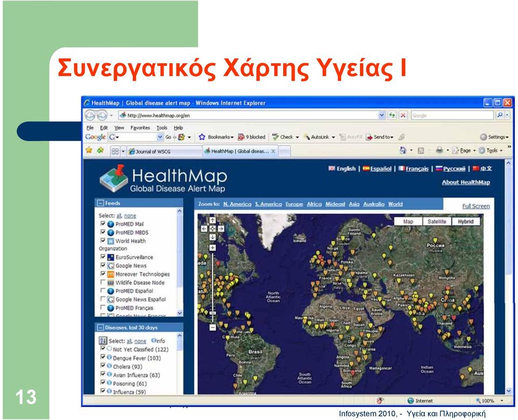518x420 pixels.
Task: Click the map pan left arrow
Action: tap(204, 229)
